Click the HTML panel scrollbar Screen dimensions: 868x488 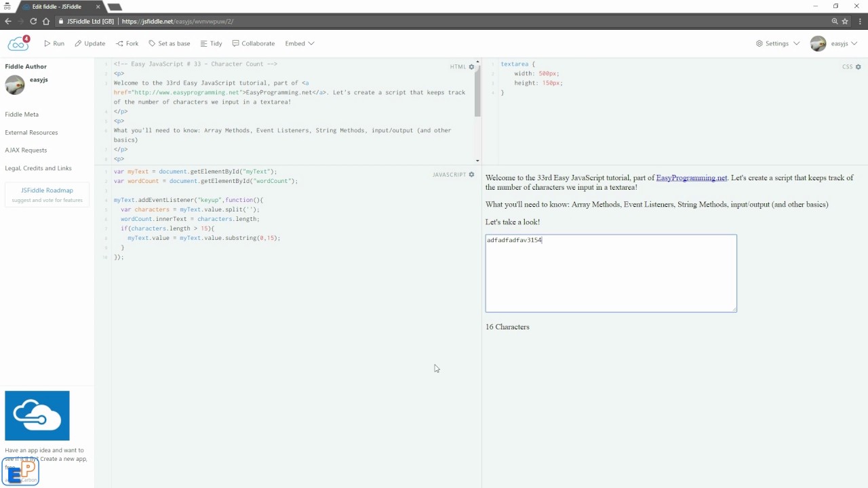pyautogui.click(x=477, y=91)
